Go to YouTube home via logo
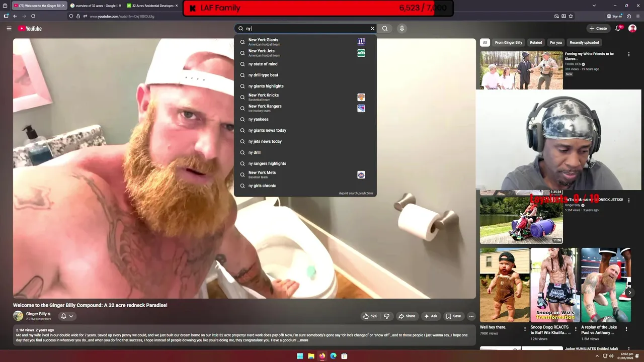This screenshot has width=644, height=362. 30,29
